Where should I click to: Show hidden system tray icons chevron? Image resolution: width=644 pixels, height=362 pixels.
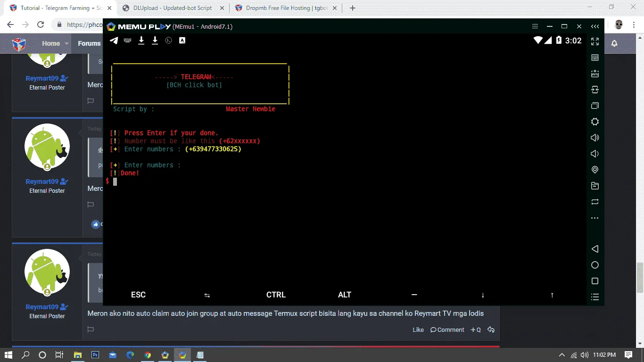[x=562, y=355]
